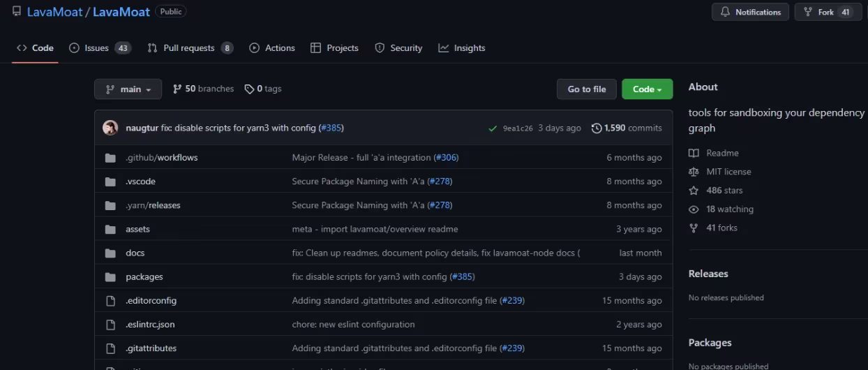Open the Pull requests tab
This screenshot has width=868, height=370.
[190, 48]
